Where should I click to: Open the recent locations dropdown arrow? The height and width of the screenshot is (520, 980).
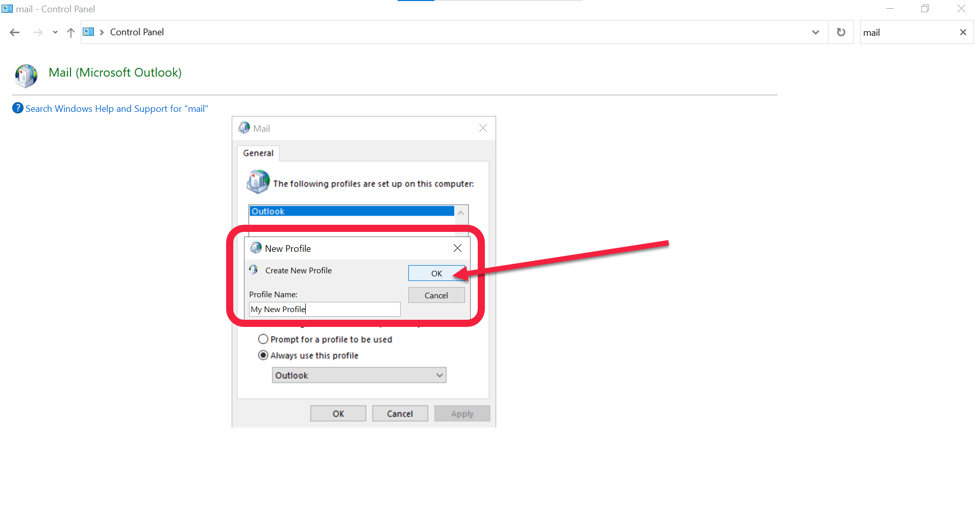coord(55,32)
